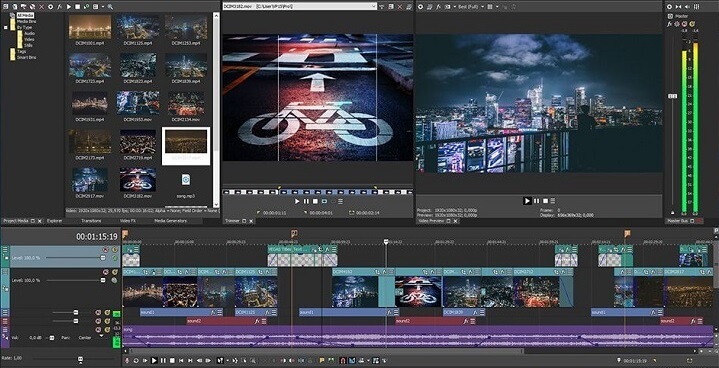The image size is (719, 368).
Task: Adjust the playback Rate slider
Action: (x=80, y=358)
